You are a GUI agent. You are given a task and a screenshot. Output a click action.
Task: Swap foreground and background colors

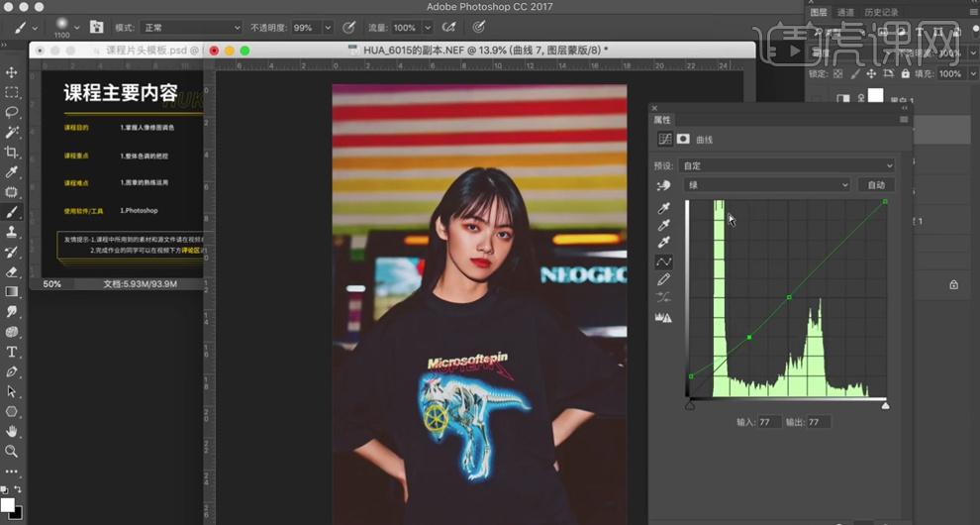pos(18,489)
